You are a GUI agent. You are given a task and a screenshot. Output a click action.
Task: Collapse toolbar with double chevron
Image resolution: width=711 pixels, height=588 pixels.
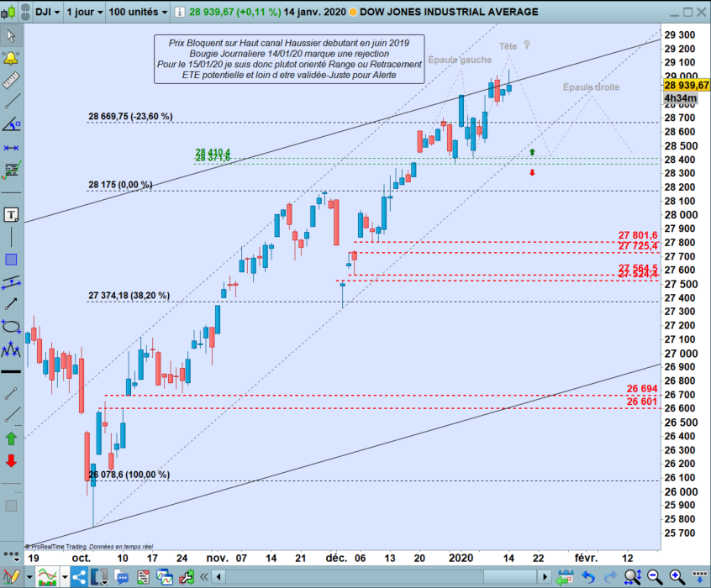[204, 577]
